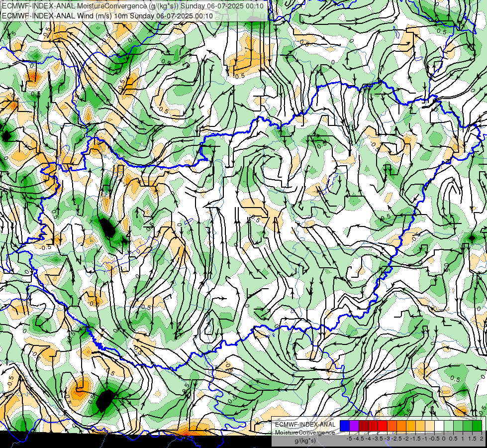Screen dimensions: 487x448
Task: Pick the bright red swatch ending at -3
Action: (x=383, y=426)
